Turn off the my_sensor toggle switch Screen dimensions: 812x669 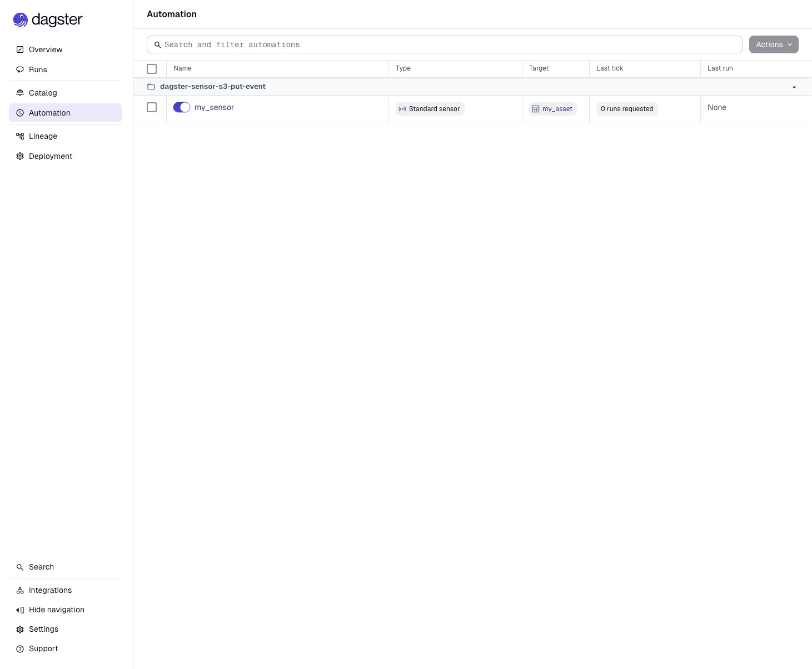[182, 107]
